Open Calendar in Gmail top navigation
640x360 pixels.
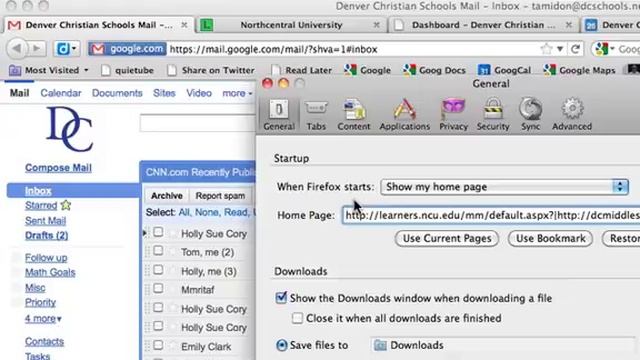pyautogui.click(x=61, y=93)
